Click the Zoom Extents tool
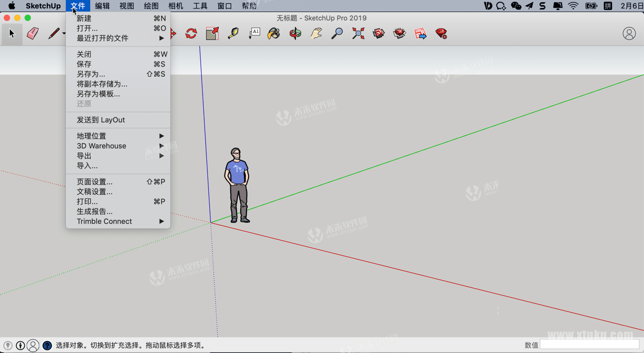 [358, 34]
